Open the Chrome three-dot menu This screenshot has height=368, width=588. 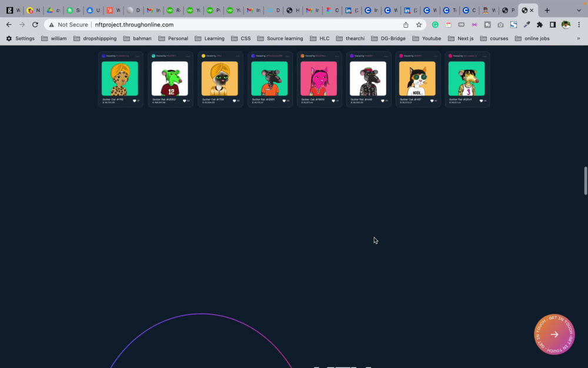[579, 25]
